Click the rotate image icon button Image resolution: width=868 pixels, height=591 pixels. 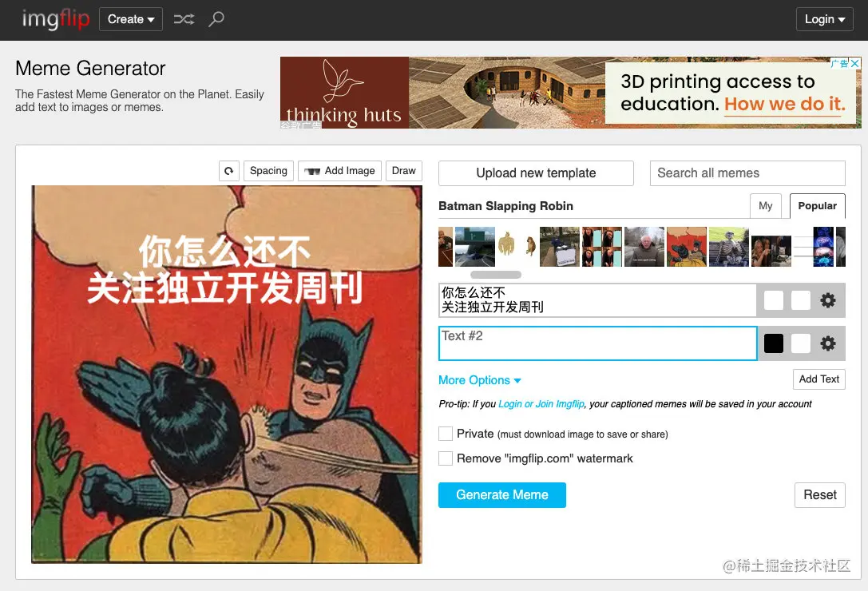tap(228, 171)
